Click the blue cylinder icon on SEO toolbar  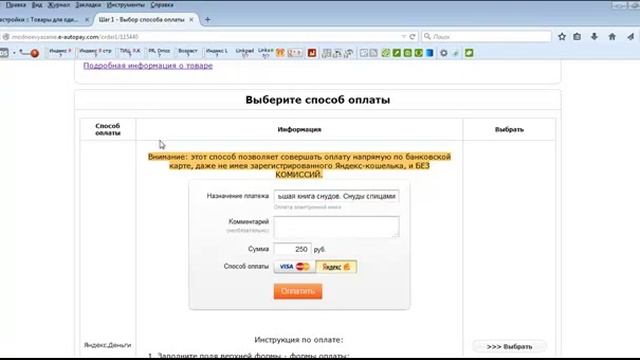point(430,53)
